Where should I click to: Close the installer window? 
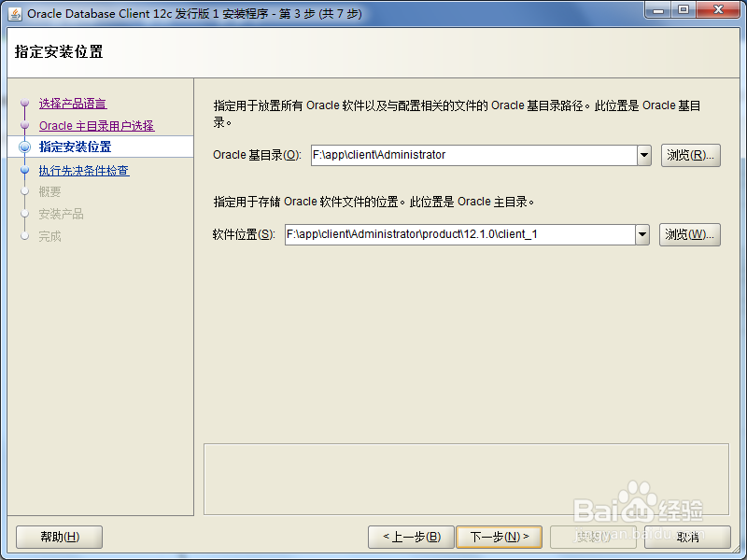coord(718,10)
